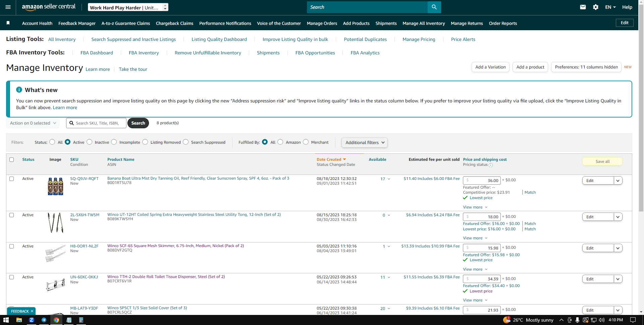Viewport: 644px width, 325px height.
Task: Click the Add a product button
Action: click(530, 67)
